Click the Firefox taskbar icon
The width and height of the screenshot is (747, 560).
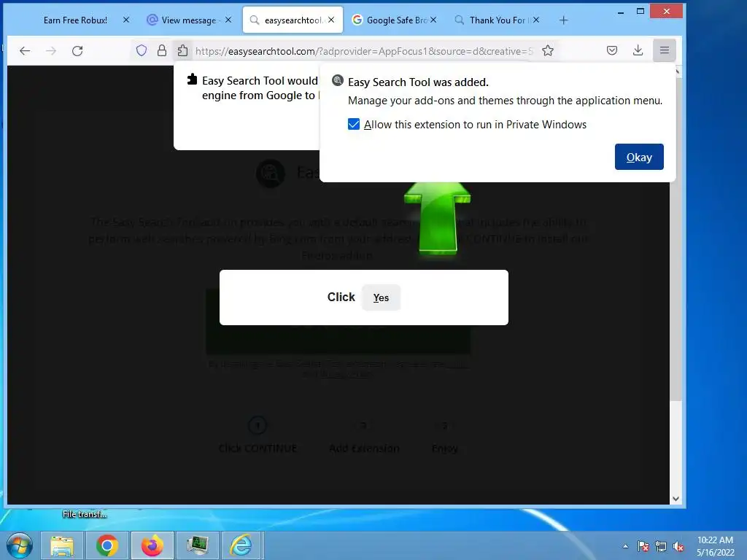point(152,545)
